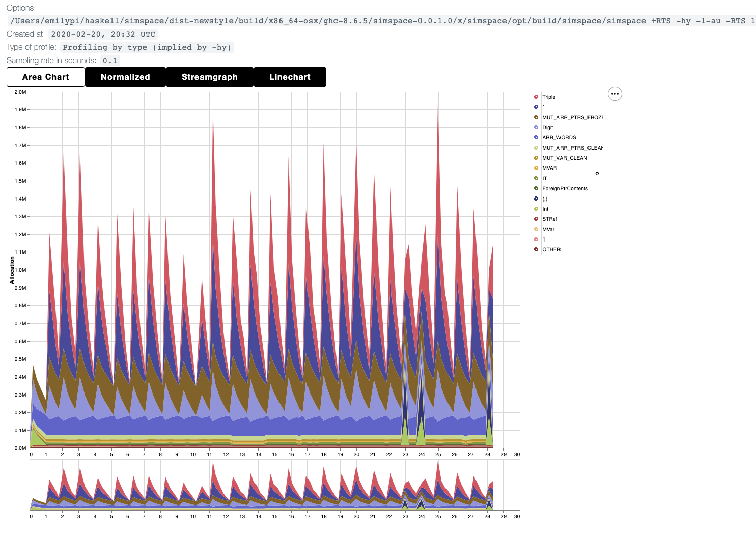The height and width of the screenshot is (534, 756).
Task: Click the Triple legend circle icon
Action: pyautogui.click(x=536, y=97)
